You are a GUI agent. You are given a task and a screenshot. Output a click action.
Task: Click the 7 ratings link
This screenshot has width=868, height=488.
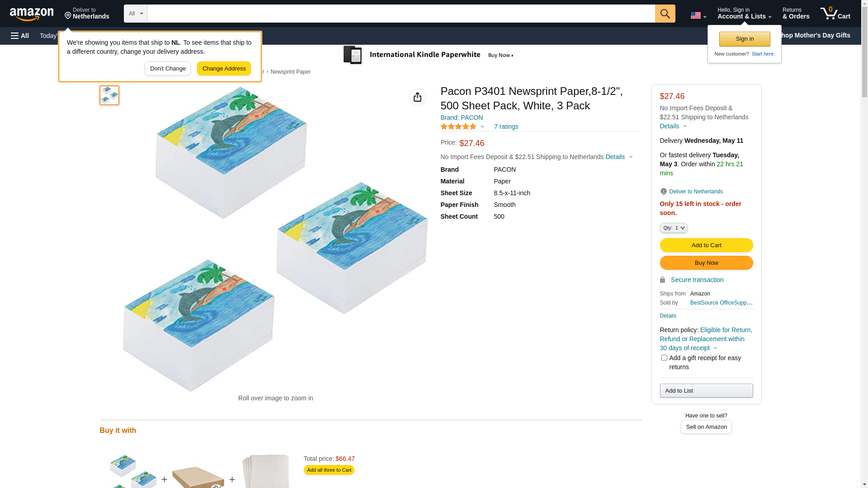tap(506, 127)
